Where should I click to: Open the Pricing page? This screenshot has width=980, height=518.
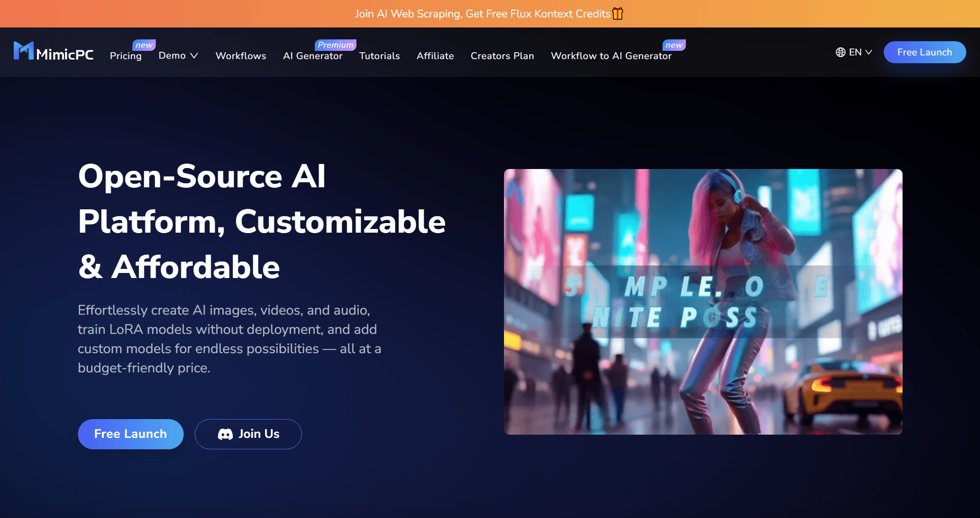(126, 56)
